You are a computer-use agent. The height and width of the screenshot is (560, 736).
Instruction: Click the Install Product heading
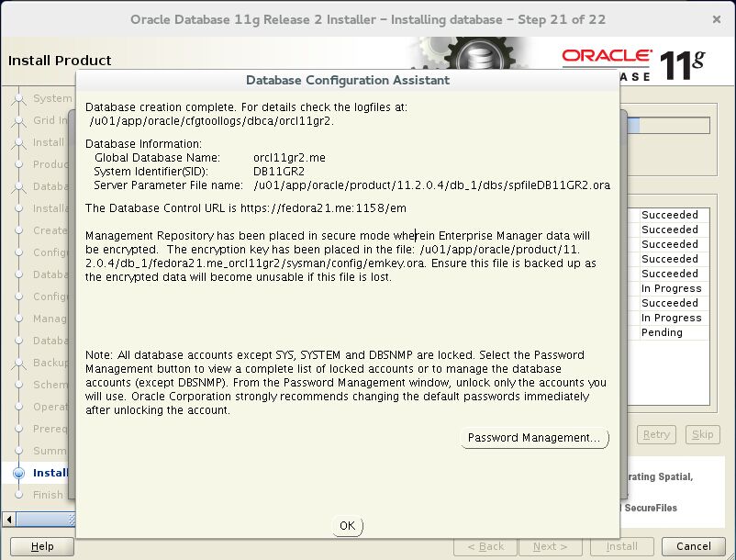click(60, 60)
